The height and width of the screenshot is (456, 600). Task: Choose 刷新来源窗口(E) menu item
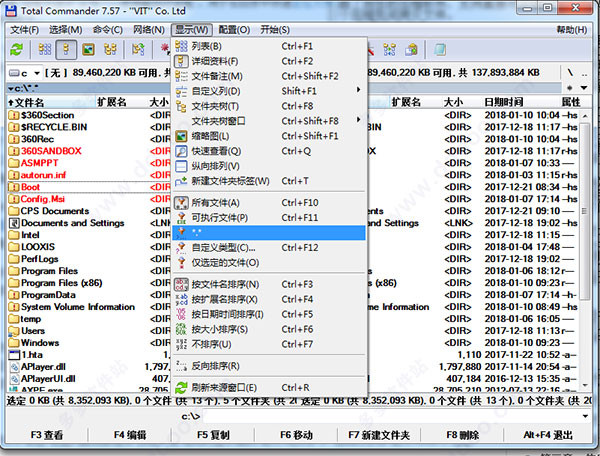tap(269, 388)
